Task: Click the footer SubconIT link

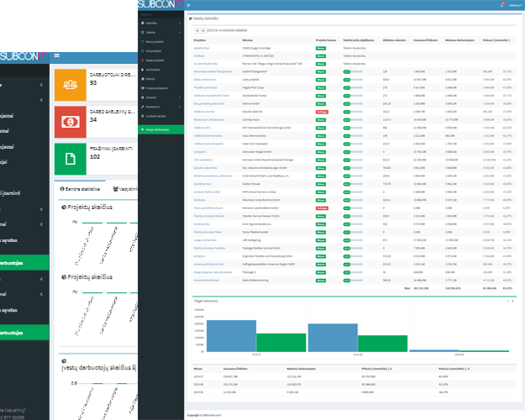Action: (x=215, y=415)
